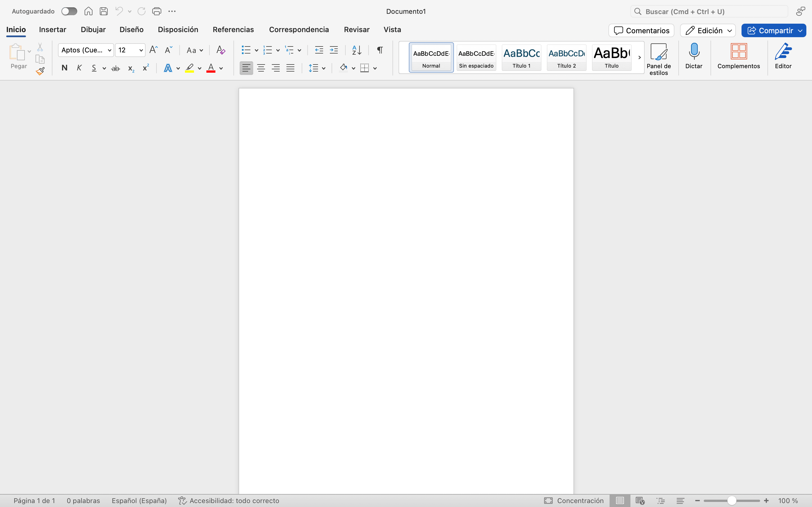This screenshot has height=507, width=812.
Task: Switch to the Insertar tab
Action: (53, 30)
